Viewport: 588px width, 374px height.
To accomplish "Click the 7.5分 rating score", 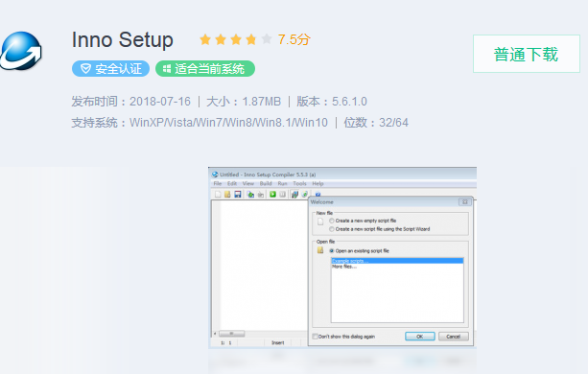I will [294, 39].
